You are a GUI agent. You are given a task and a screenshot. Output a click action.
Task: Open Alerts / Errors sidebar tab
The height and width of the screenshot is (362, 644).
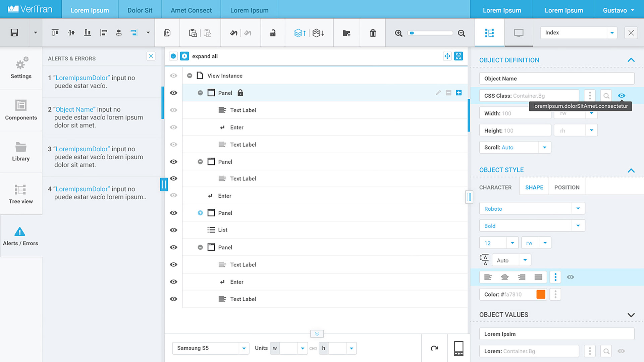21,236
